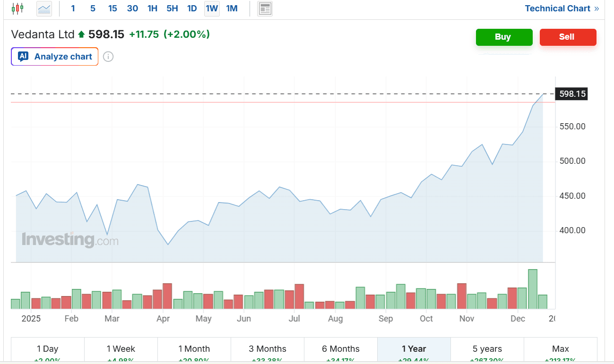Select the 1 Week range tab
The height and width of the screenshot is (364, 614).
pyautogui.click(x=121, y=350)
